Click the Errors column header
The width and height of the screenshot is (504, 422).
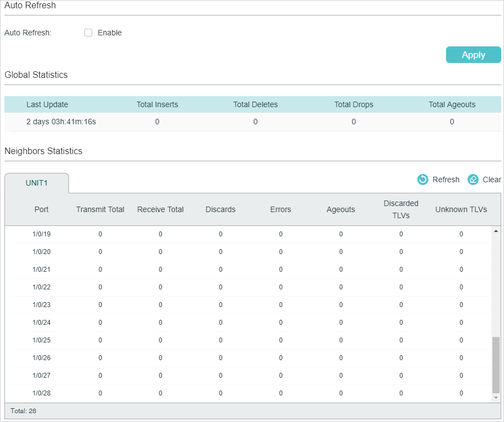(280, 209)
